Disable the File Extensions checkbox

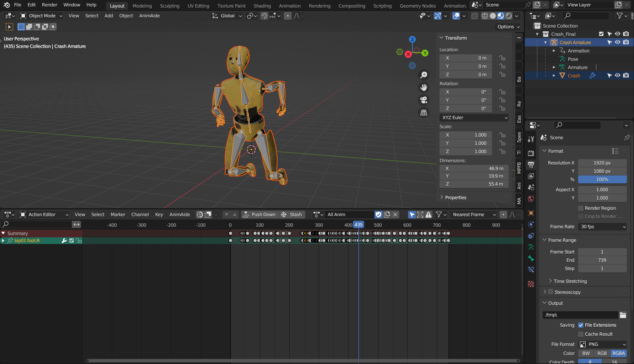click(581, 325)
